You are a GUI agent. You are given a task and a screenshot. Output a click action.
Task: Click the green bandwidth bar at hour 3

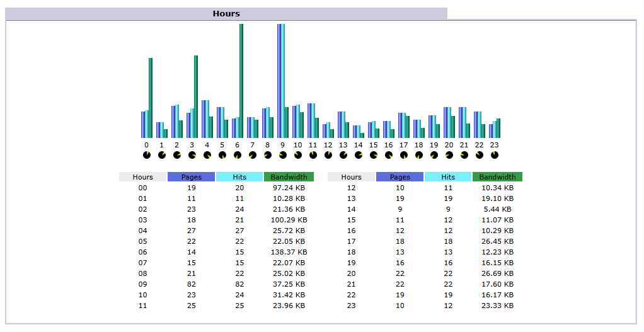click(x=196, y=96)
